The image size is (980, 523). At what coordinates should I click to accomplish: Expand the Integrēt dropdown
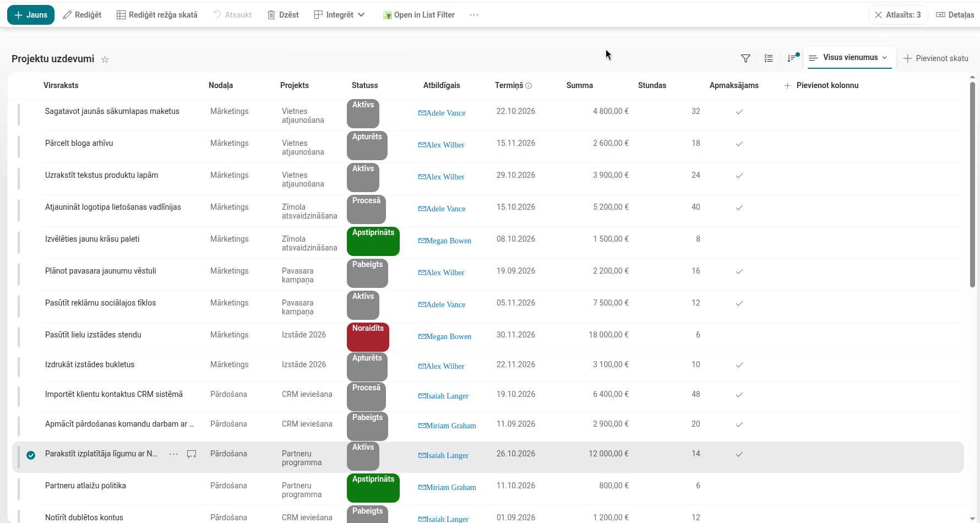tap(339, 15)
